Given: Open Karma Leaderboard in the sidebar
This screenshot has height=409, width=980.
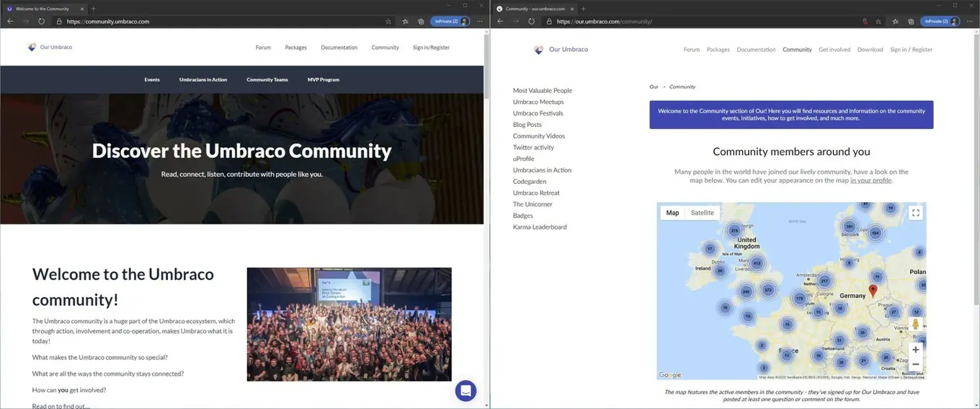Looking at the screenshot, I should tap(540, 227).
